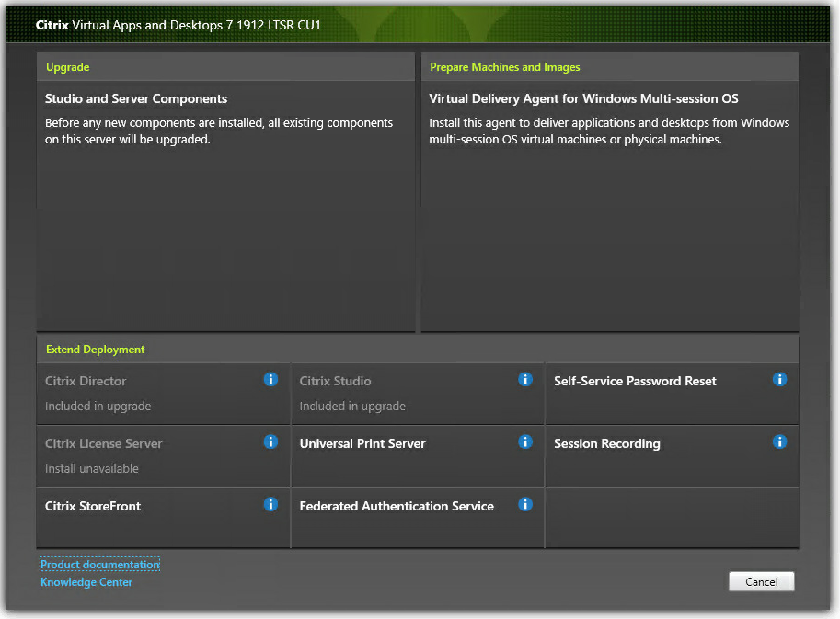Click 'Included in upgrade' under Citrix Director
Screen dimensions: 840x619
[x=98, y=406]
